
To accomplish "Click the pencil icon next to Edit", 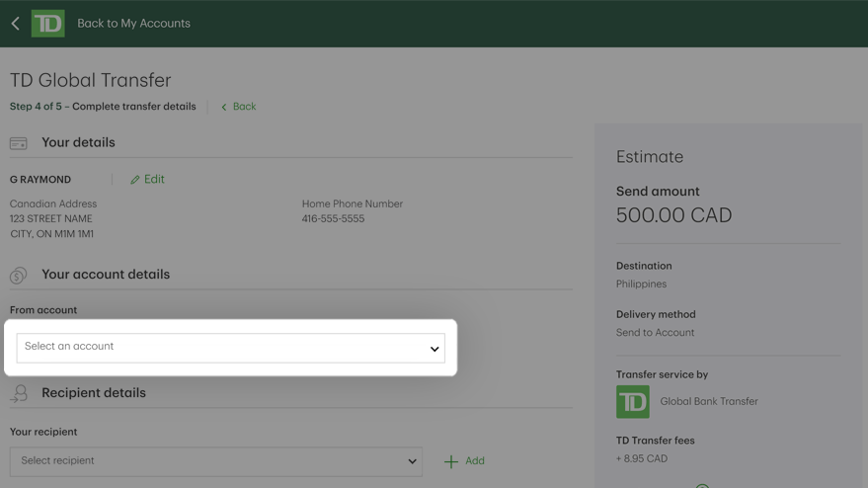I will (x=134, y=180).
